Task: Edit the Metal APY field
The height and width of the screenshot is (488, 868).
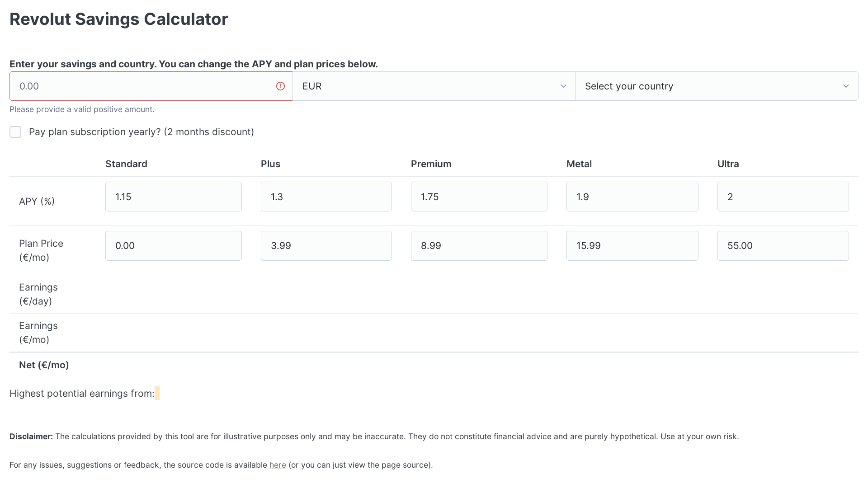Action: coord(632,197)
